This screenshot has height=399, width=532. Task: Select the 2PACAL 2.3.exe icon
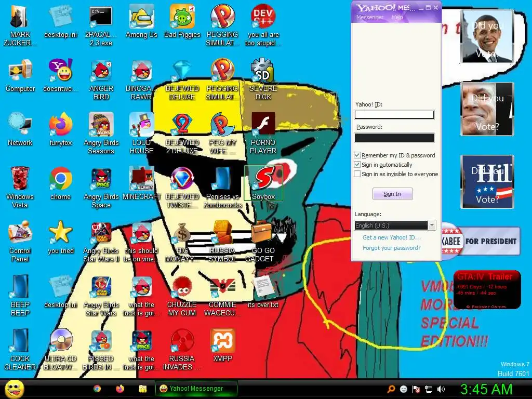[x=101, y=25]
